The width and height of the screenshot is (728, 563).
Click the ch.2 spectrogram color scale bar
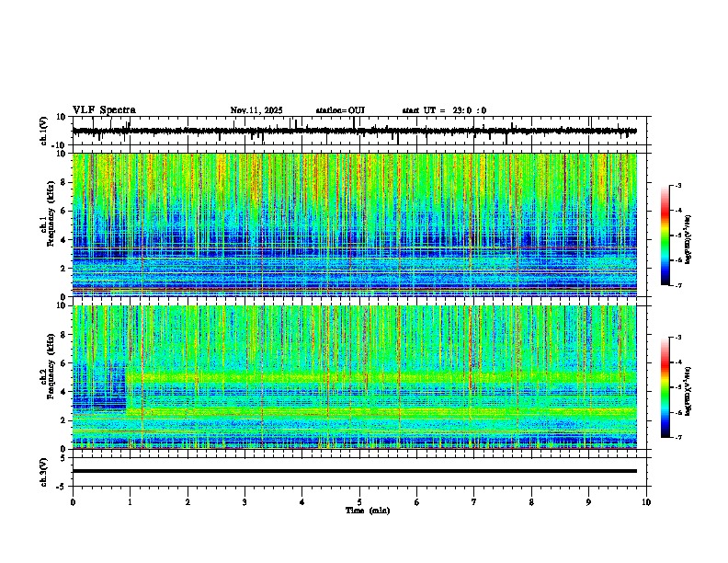(x=665, y=387)
